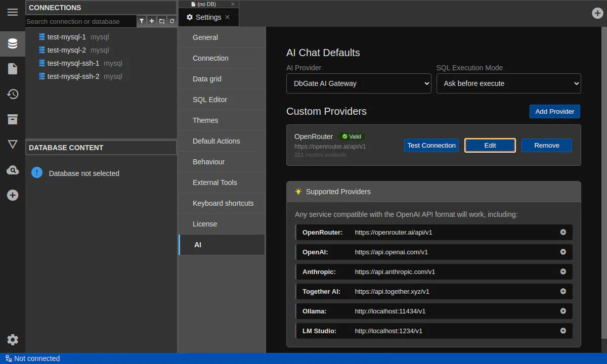Click the new connection folder icon
Image resolution: width=607 pixels, height=364 pixels.
tap(162, 21)
